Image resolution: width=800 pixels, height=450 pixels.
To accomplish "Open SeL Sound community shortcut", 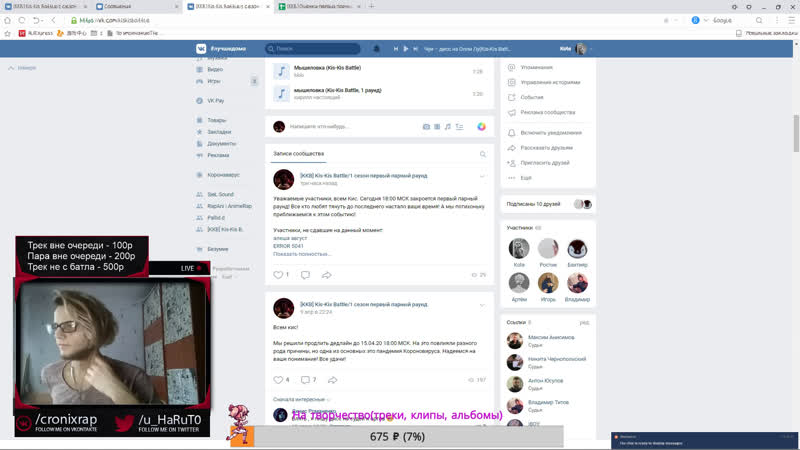I will click(220, 194).
